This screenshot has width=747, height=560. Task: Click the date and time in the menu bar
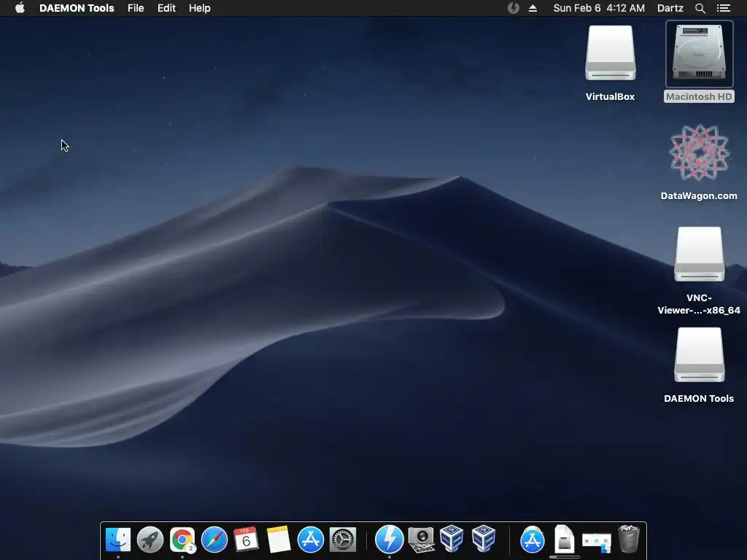click(x=599, y=8)
